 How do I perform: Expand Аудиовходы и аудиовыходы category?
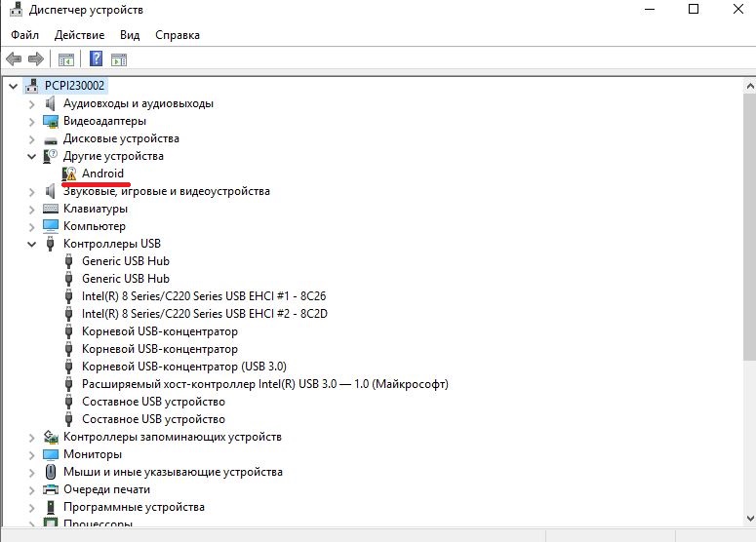(32, 104)
